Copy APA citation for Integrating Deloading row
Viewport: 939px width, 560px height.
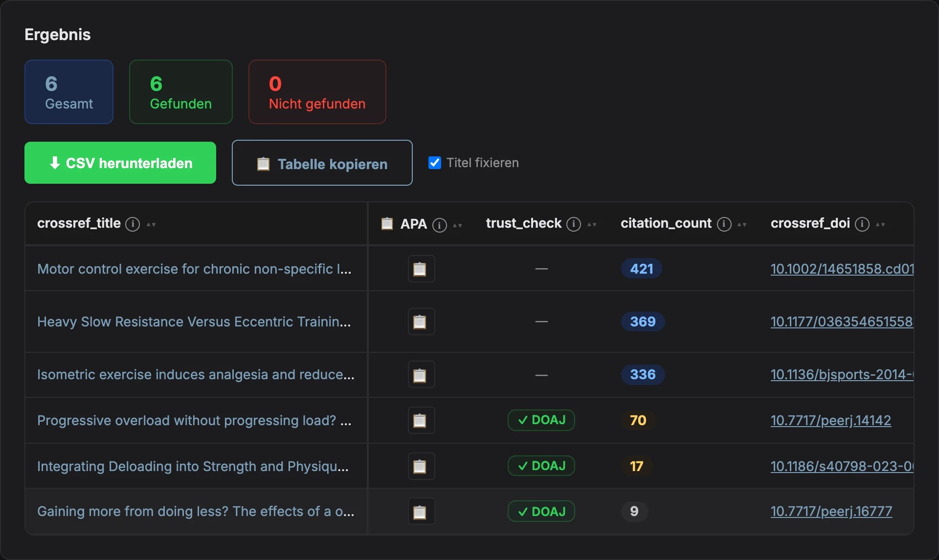point(421,466)
